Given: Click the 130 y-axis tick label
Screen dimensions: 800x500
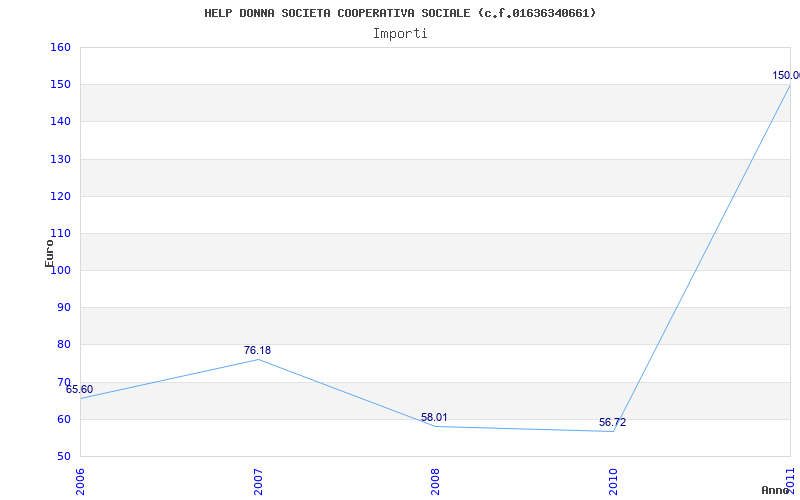Looking at the screenshot, I should [x=60, y=159].
